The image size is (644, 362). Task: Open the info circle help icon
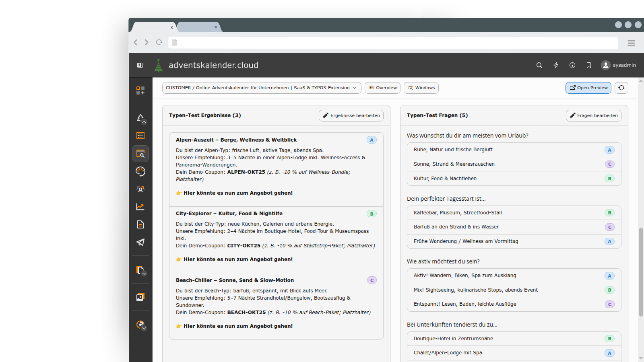572,65
